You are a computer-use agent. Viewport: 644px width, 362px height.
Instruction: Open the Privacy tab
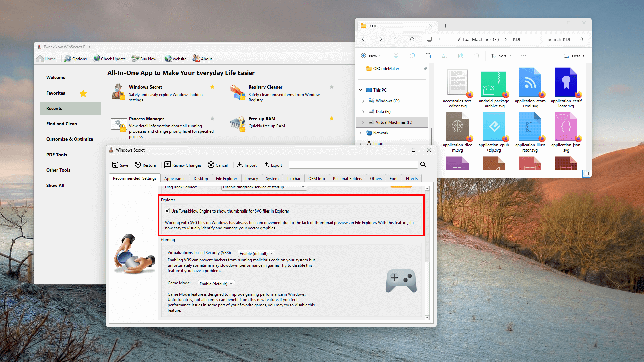click(251, 178)
